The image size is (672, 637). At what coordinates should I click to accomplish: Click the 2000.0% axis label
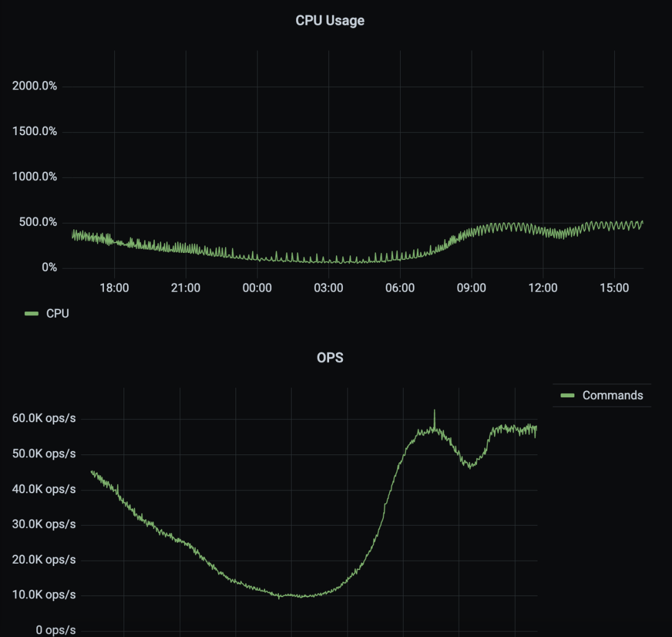(35, 86)
